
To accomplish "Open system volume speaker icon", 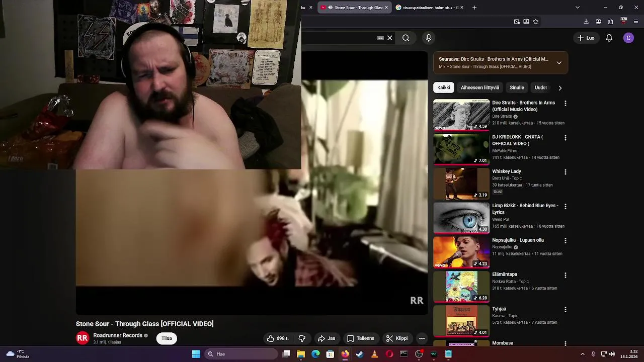I will [612, 354].
